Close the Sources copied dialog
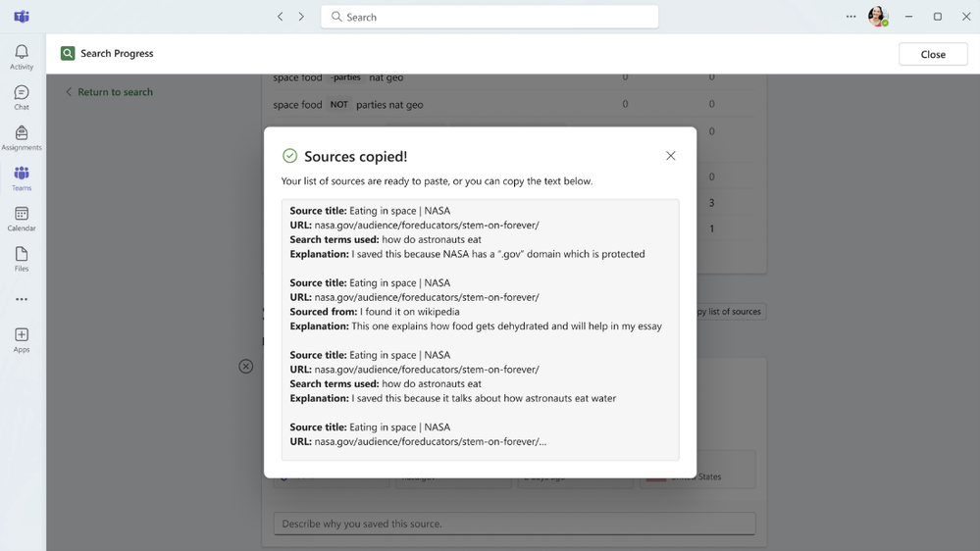Viewport: 980px width, 551px height. click(670, 156)
